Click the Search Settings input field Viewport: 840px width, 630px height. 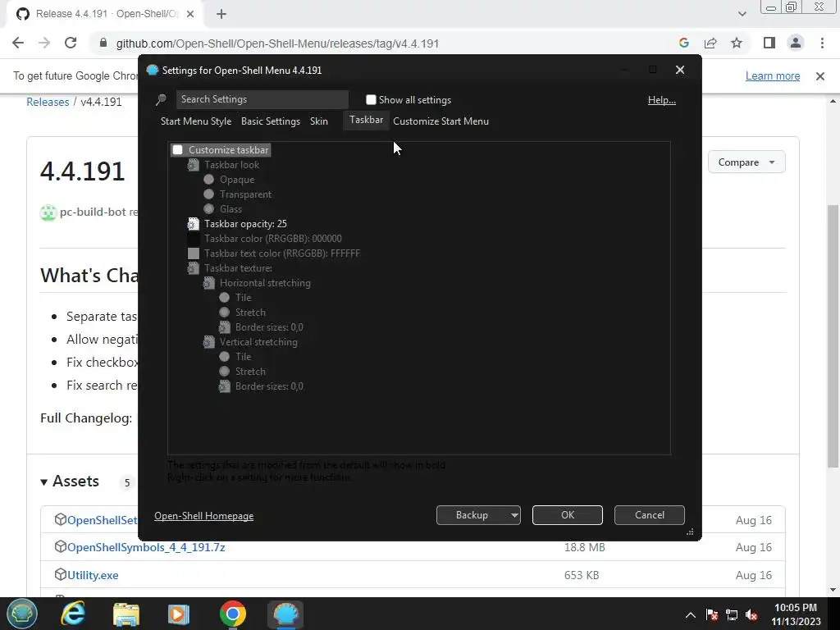coord(262,99)
